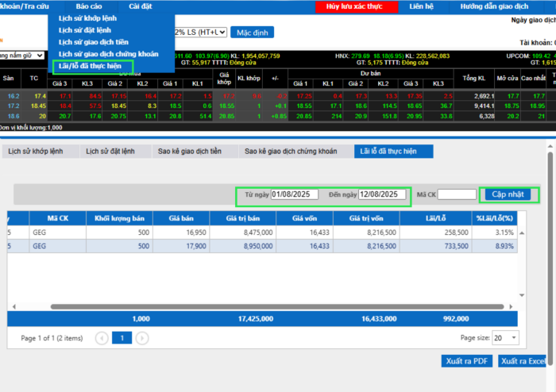Image resolution: width=556 pixels, height=392 pixels.
Task: Click GEG in the 17,900 row
Action: tap(58, 246)
